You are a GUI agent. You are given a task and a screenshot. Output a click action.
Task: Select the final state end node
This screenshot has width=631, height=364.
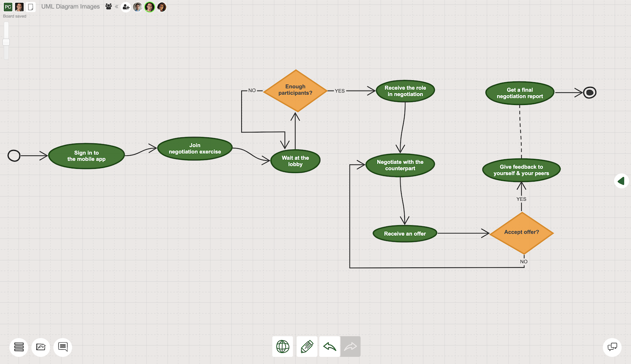(x=589, y=93)
